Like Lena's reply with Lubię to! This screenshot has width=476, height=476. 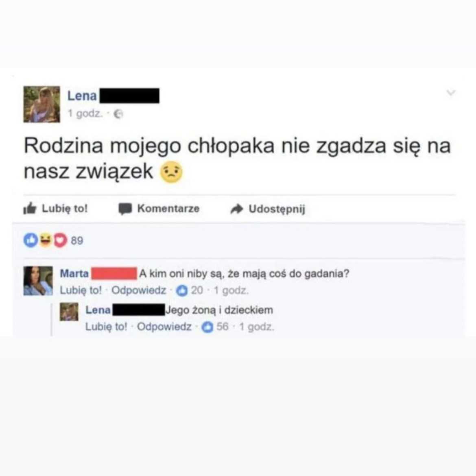point(106,327)
